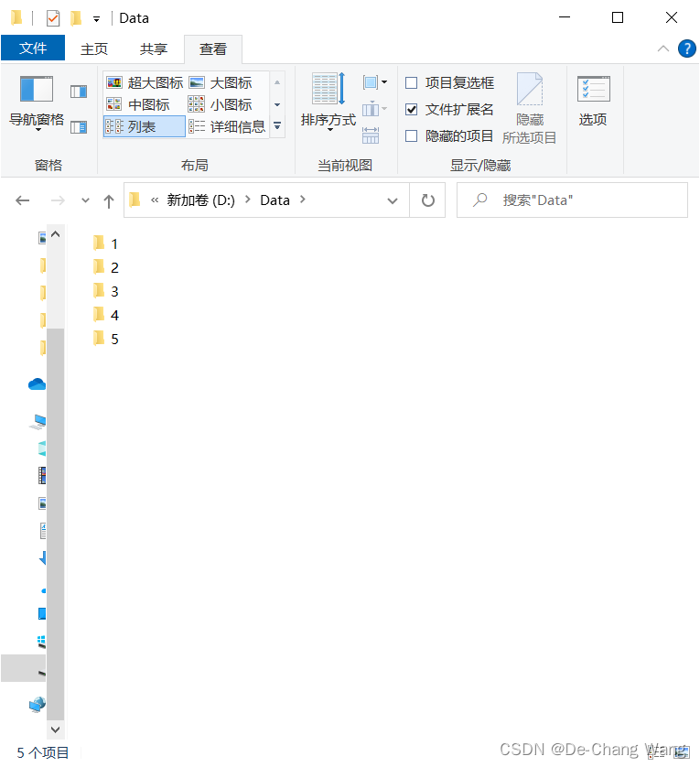700x767 pixels.
Task: Click Network icon in navigation pane
Action: [38, 705]
